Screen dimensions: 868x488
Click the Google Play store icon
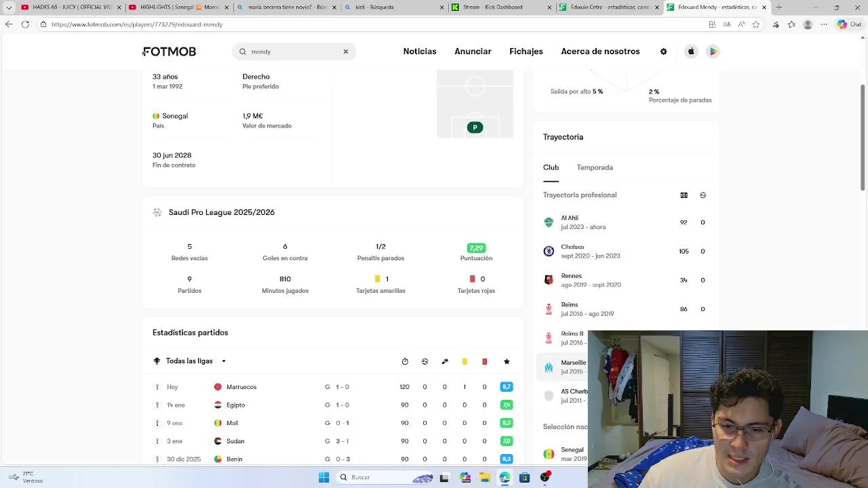713,52
